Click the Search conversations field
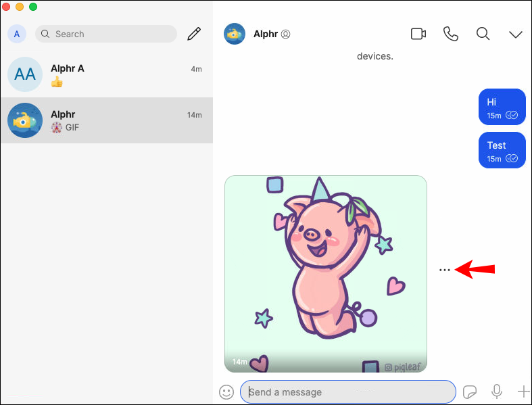 click(x=106, y=34)
